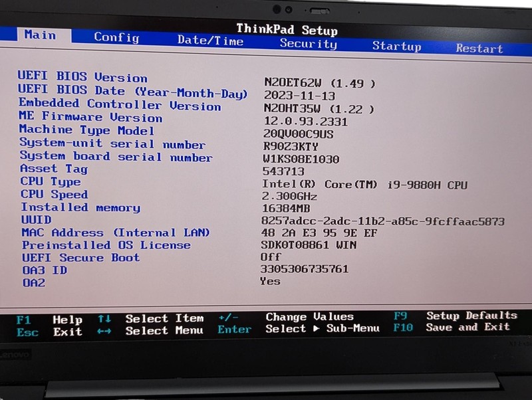Click the firmware value 12.0.93.2331

[x=306, y=122]
